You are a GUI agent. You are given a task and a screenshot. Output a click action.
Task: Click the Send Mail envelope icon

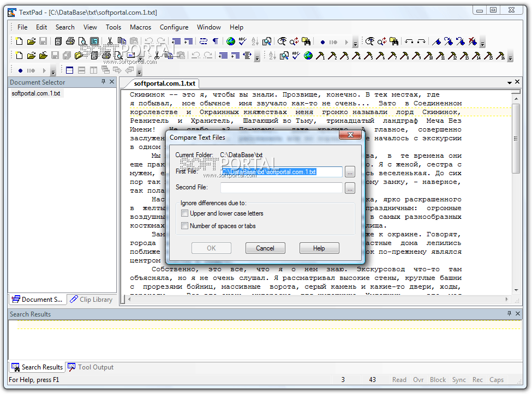pos(130,56)
